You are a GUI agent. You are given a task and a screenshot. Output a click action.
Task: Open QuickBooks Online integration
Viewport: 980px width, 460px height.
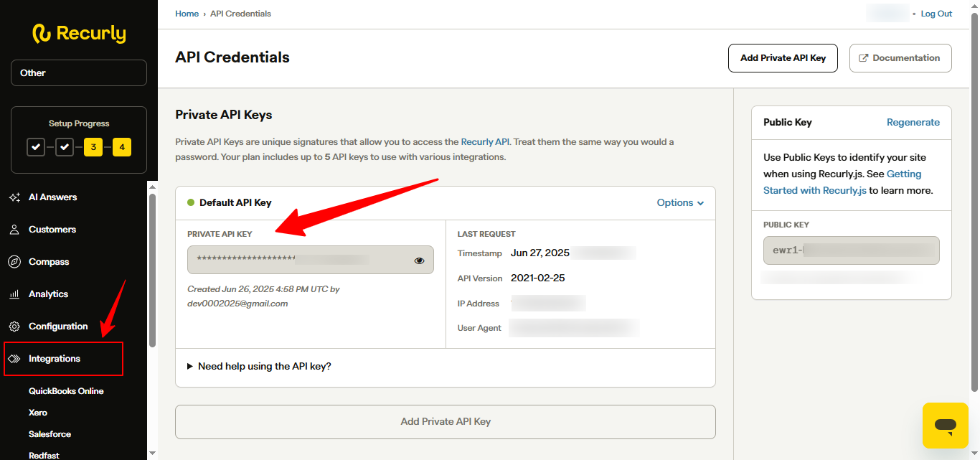point(66,391)
